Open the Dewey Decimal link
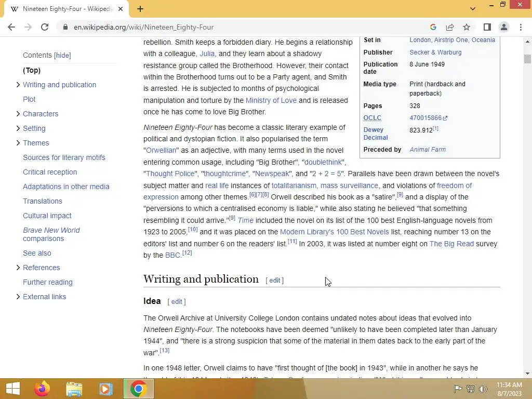The image size is (532, 399). point(375,134)
